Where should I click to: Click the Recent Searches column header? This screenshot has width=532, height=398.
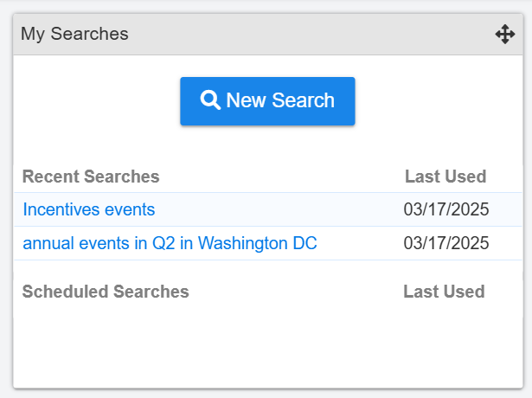pos(91,177)
